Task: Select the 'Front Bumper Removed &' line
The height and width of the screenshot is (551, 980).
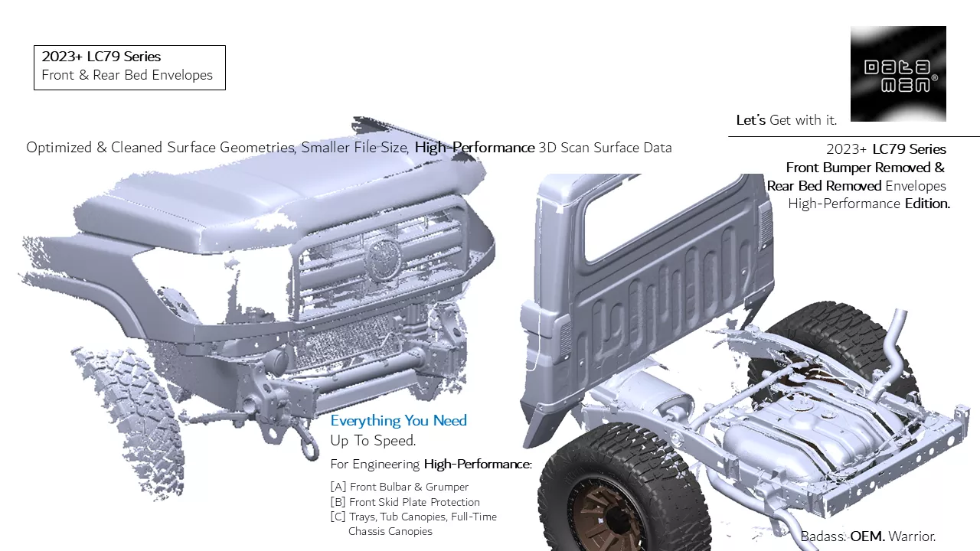Action: [865, 168]
